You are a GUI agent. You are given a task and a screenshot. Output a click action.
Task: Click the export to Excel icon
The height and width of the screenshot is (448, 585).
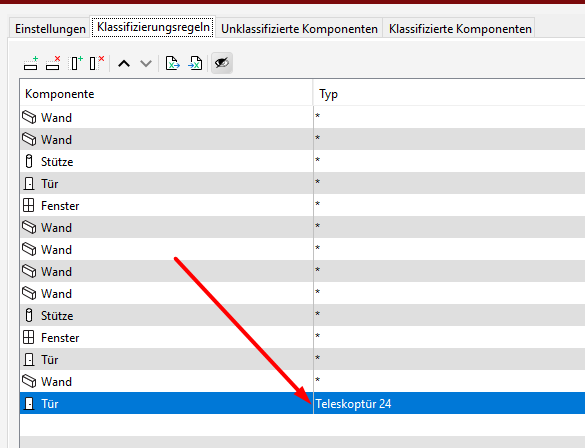[173, 63]
